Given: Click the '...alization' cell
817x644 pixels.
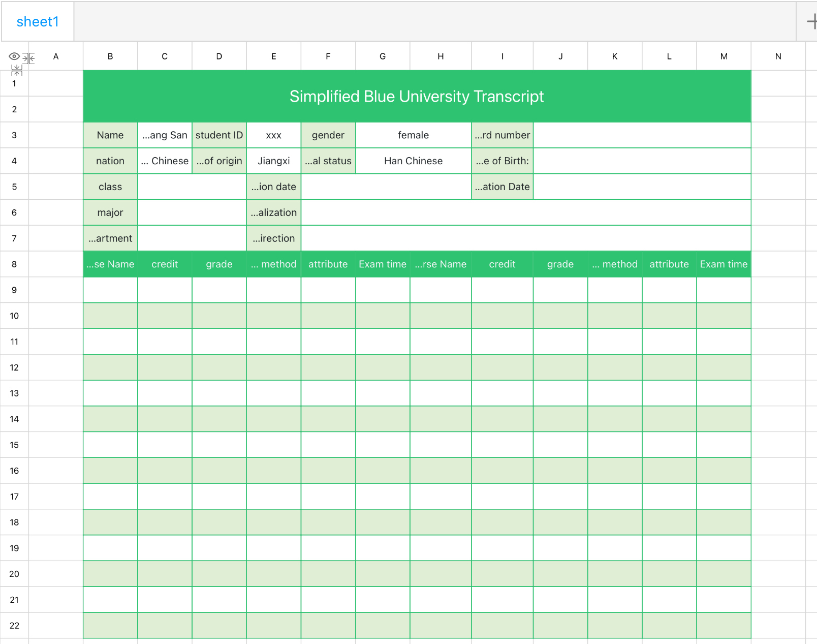Looking at the screenshot, I should click(x=273, y=212).
